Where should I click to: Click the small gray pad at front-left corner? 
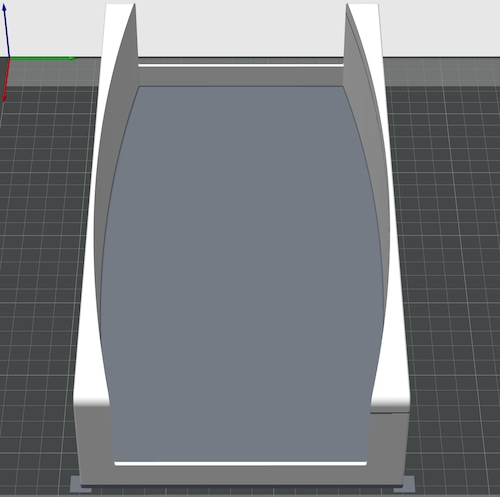point(79,484)
